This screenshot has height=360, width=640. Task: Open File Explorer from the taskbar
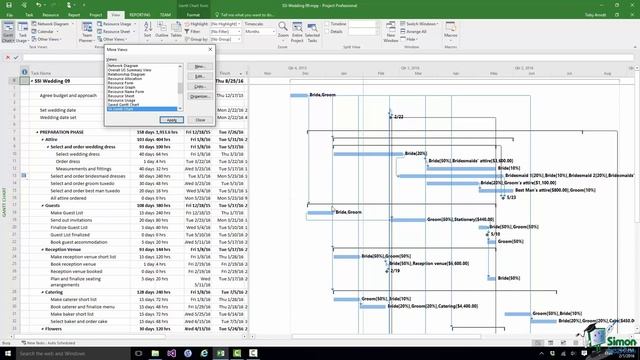tap(155, 353)
